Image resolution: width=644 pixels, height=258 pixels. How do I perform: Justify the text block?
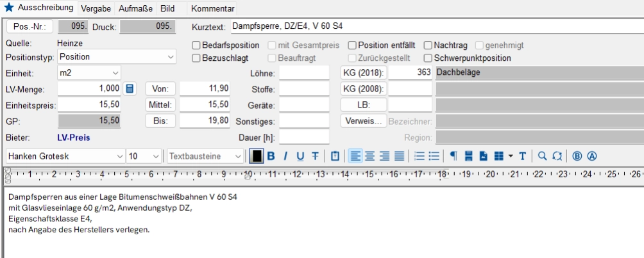click(x=399, y=156)
